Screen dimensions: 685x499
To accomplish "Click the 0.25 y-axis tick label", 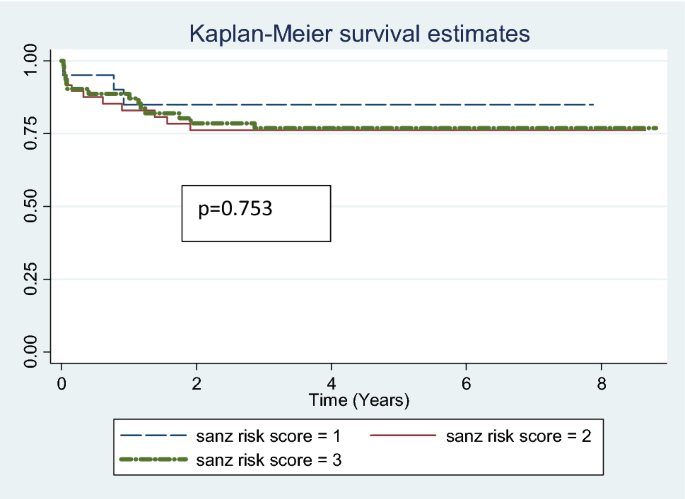I will coord(31,279).
